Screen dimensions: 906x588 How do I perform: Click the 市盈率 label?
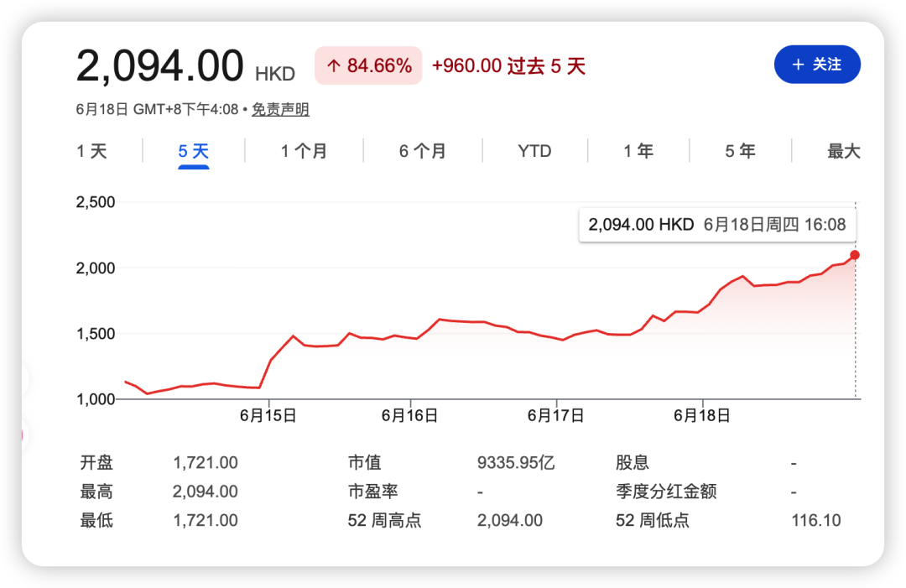[372, 492]
